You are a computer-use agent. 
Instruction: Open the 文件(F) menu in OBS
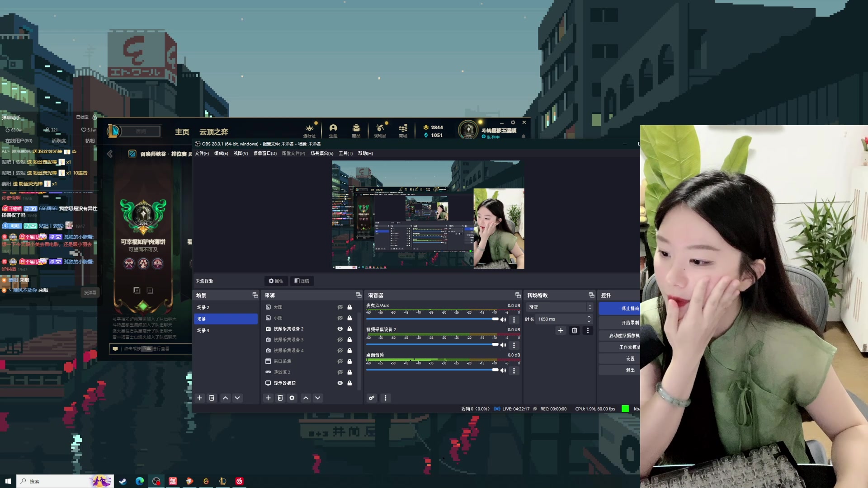(202, 154)
